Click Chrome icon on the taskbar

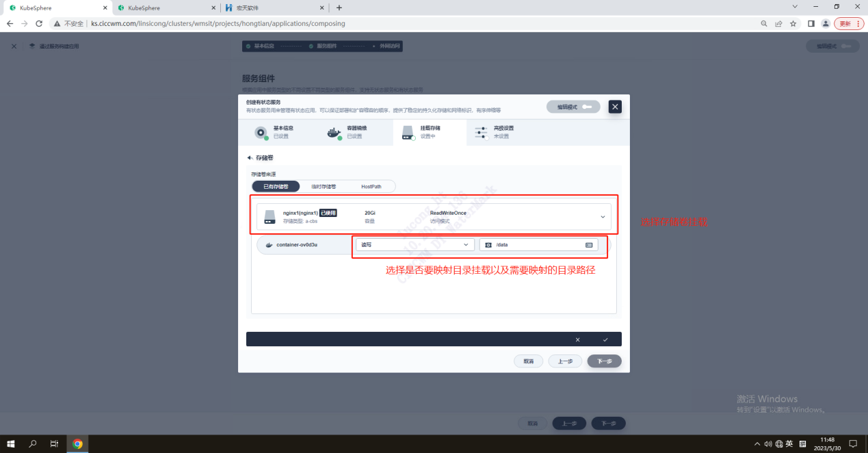(x=77, y=443)
